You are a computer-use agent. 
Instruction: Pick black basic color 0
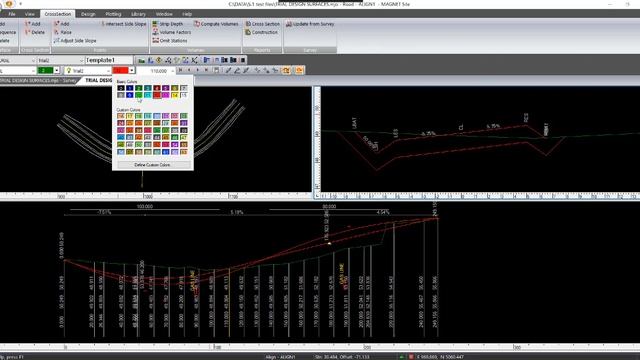(120, 88)
